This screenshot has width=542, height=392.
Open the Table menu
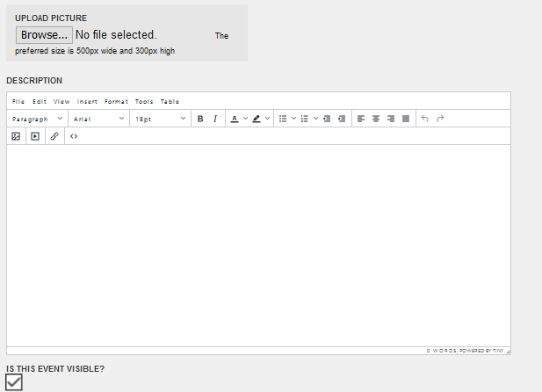170,102
